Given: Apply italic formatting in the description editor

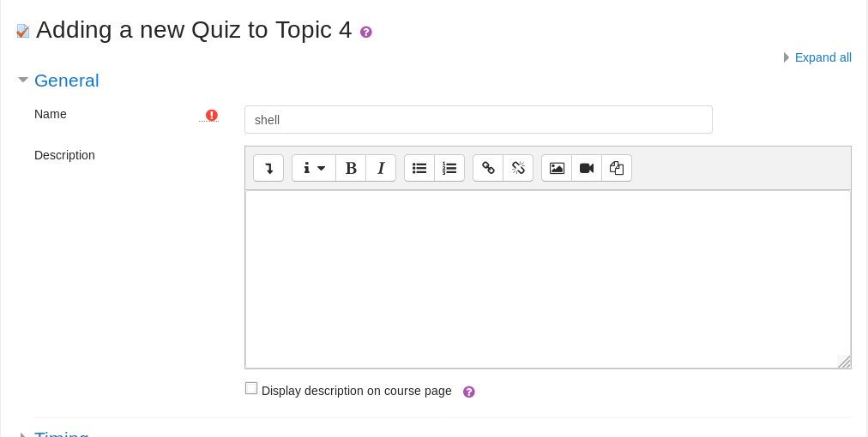Looking at the screenshot, I should tap(381, 168).
